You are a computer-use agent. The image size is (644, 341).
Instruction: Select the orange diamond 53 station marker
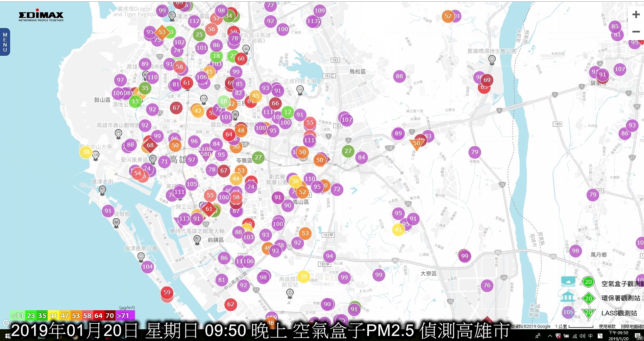pyautogui.click(x=162, y=32)
